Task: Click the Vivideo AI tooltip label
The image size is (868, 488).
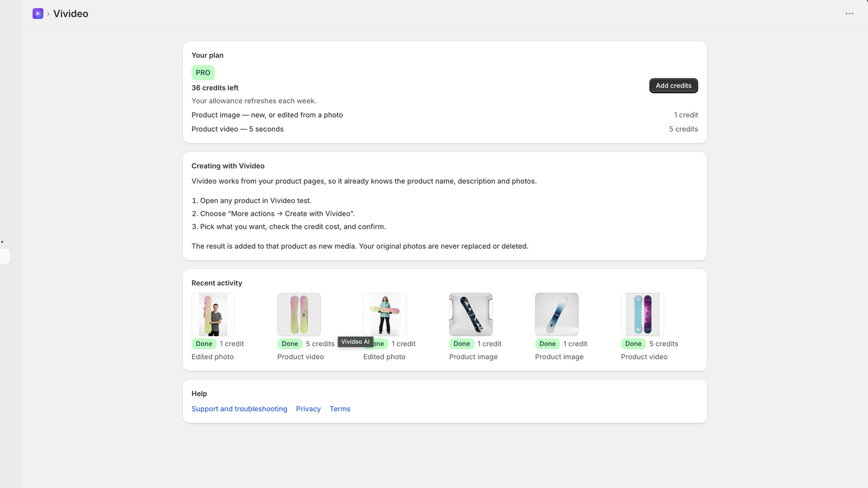Action: (x=355, y=342)
